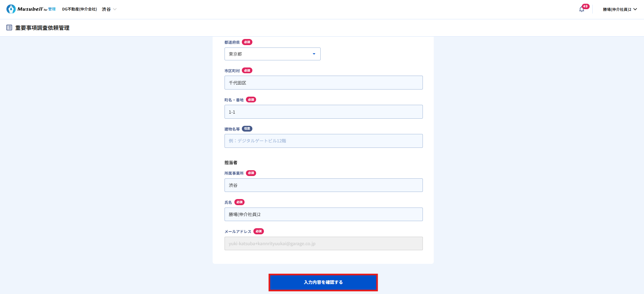
Task: Click the red 49 notification badge
Action: tap(586, 6)
